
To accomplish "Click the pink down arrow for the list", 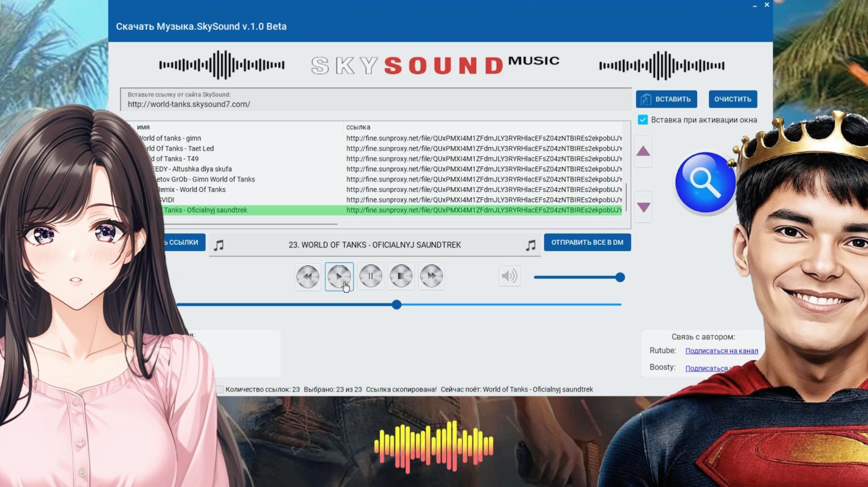I will click(x=643, y=206).
